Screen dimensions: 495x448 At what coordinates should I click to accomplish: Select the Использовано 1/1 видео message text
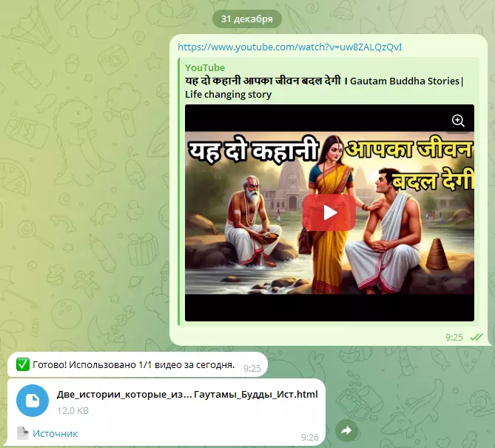point(133,364)
